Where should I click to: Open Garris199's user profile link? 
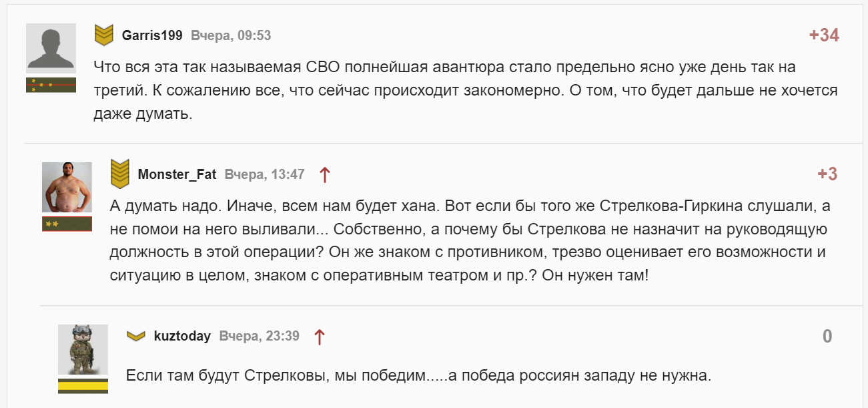[152, 35]
